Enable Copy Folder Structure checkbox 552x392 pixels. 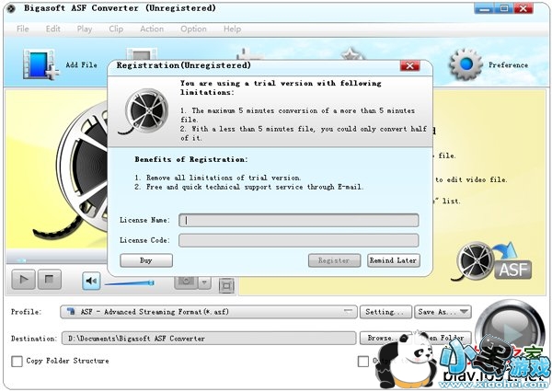(17, 361)
